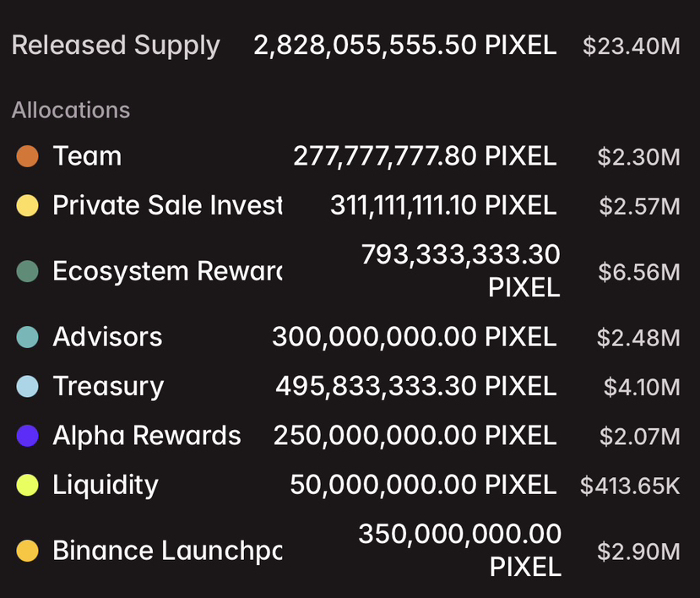Select the Private Sale Investors label
The width and height of the screenshot is (700, 598).
(x=167, y=205)
